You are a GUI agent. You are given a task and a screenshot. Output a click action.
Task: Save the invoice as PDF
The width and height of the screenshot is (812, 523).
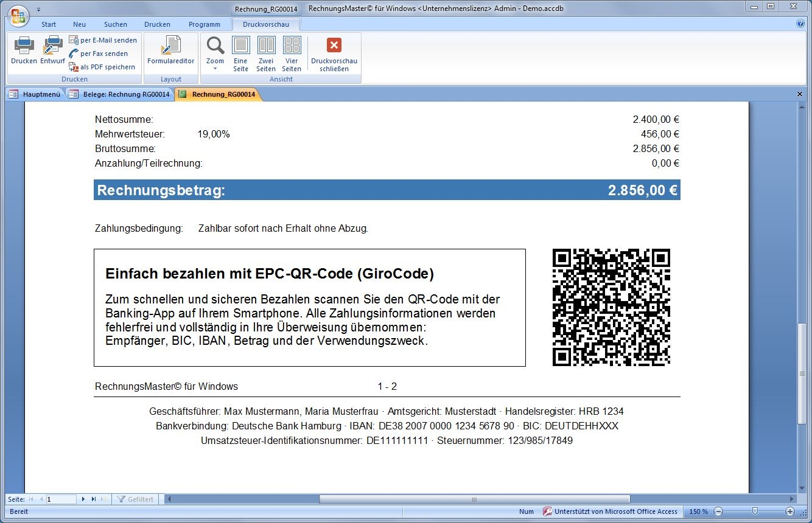tap(102, 67)
